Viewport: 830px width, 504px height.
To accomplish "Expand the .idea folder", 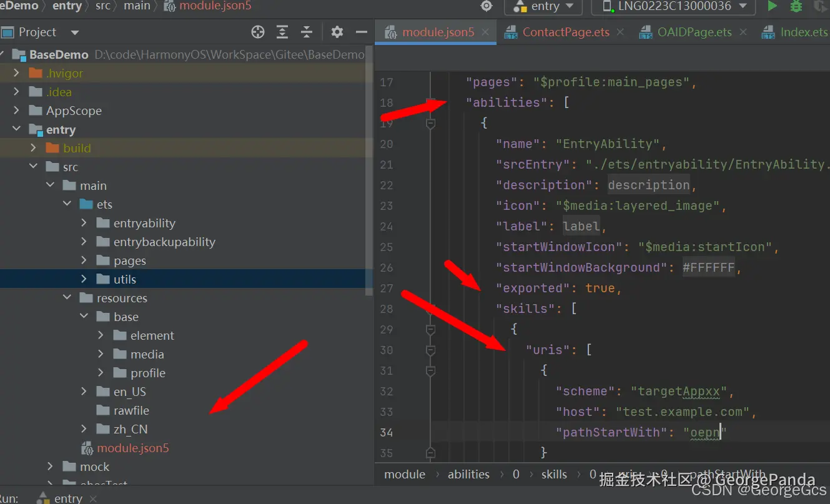I will [x=17, y=92].
